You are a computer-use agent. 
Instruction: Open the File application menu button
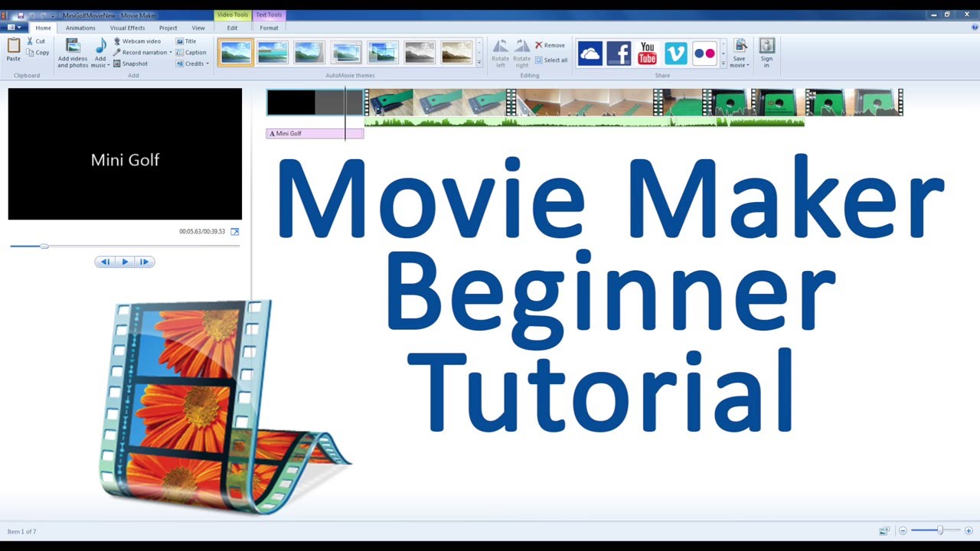14,28
